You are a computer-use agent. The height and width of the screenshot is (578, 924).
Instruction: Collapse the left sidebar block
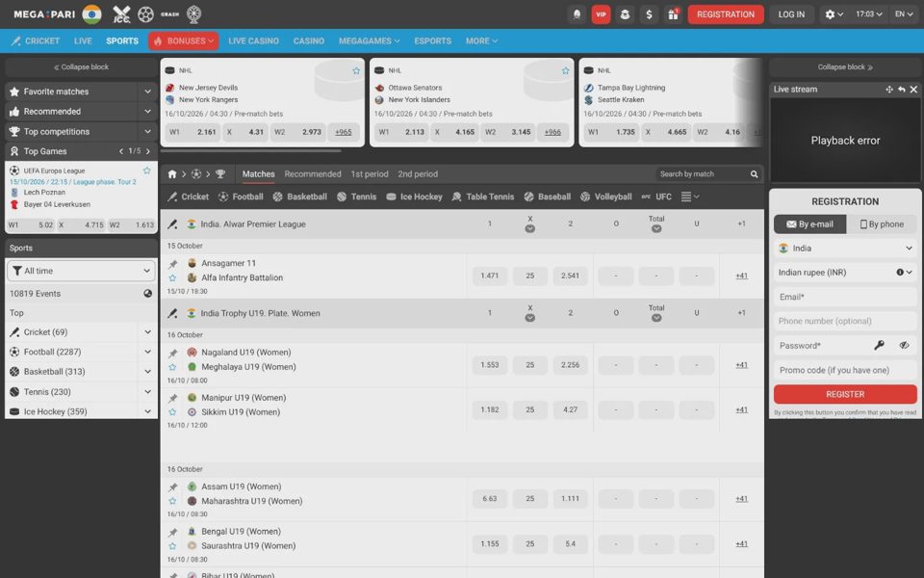point(81,67)
